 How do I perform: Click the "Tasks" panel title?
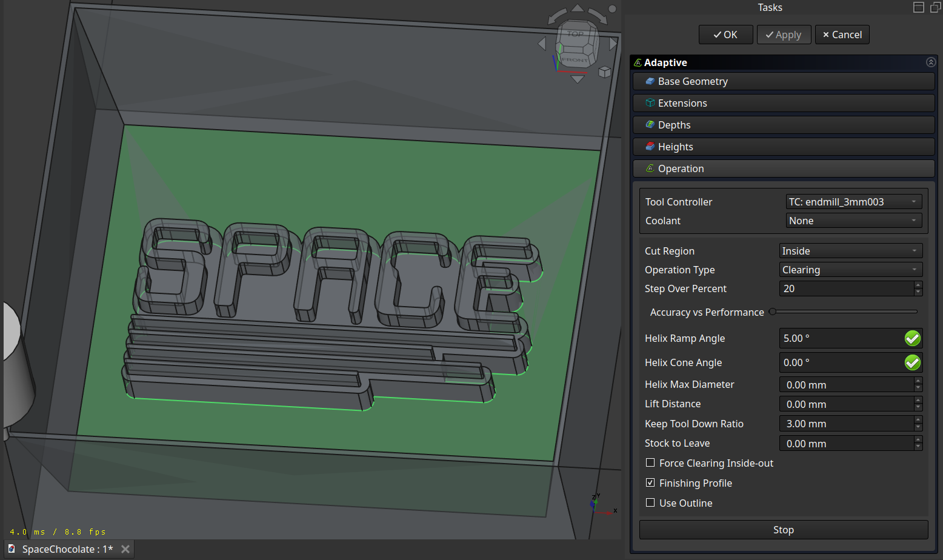tap(770, 7)
